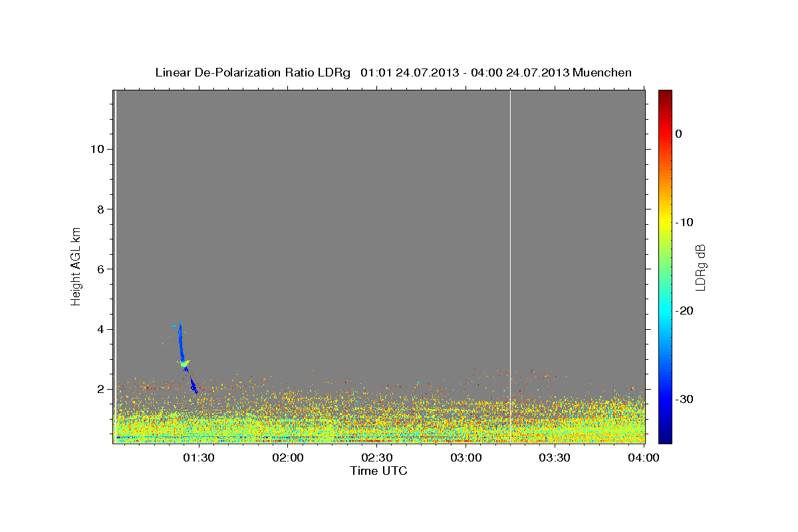Click the height tick label 8
This screenshot has width=798, height=532.
click(99, 209)
